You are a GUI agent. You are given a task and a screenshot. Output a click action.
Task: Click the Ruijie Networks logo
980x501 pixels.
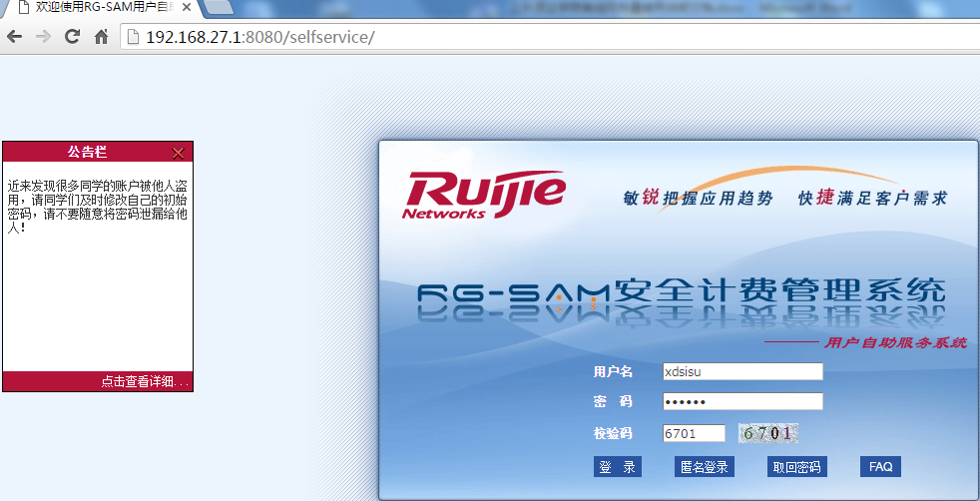click(x=484, y=194)
